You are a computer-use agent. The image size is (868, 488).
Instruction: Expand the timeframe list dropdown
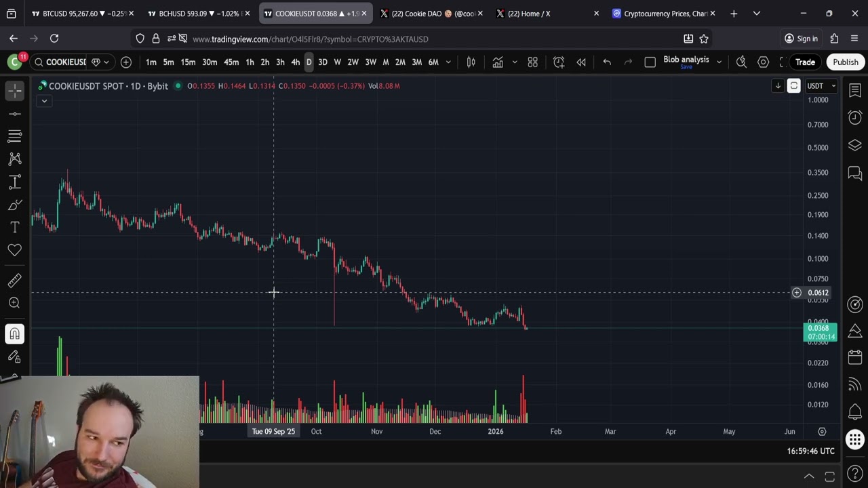click(448, 62)
